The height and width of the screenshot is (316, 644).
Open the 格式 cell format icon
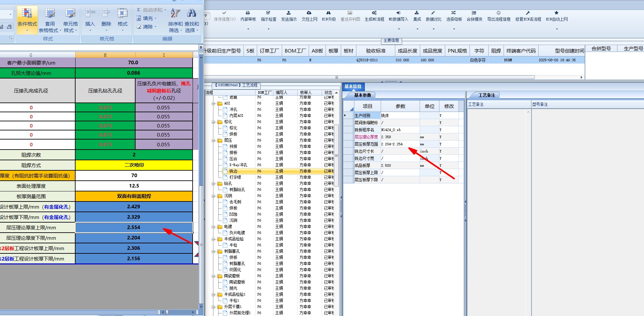click(x=122, y=13)
